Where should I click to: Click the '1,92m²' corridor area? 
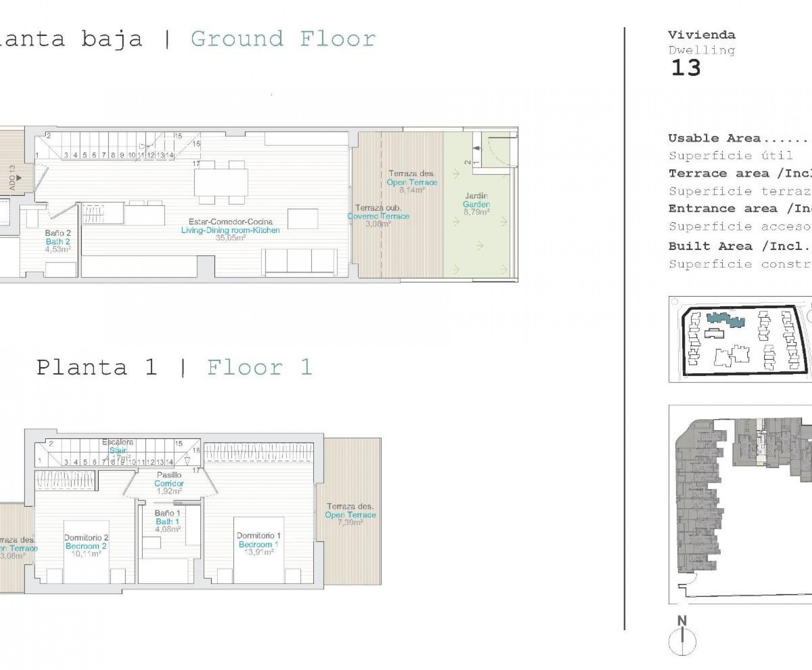pos(170,491)
